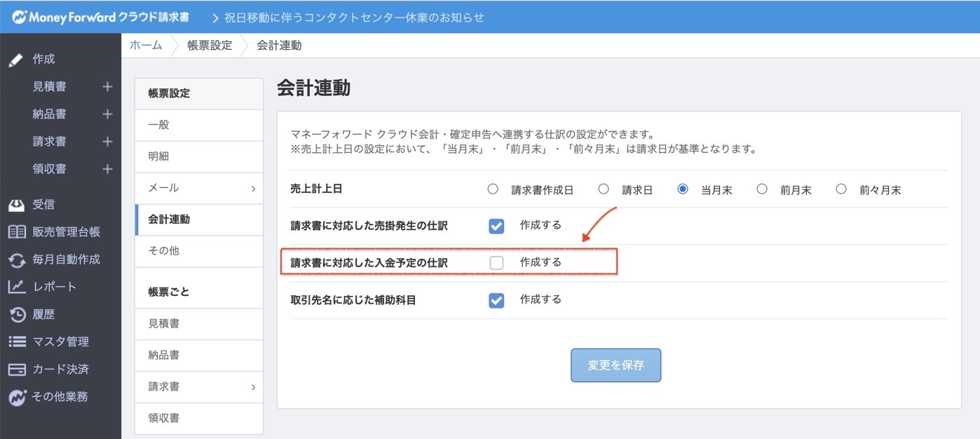The height and width of the screenshot is (439, 980).
Task: Open マスタ管理 in the sidebar
Action: coord(60,342)
